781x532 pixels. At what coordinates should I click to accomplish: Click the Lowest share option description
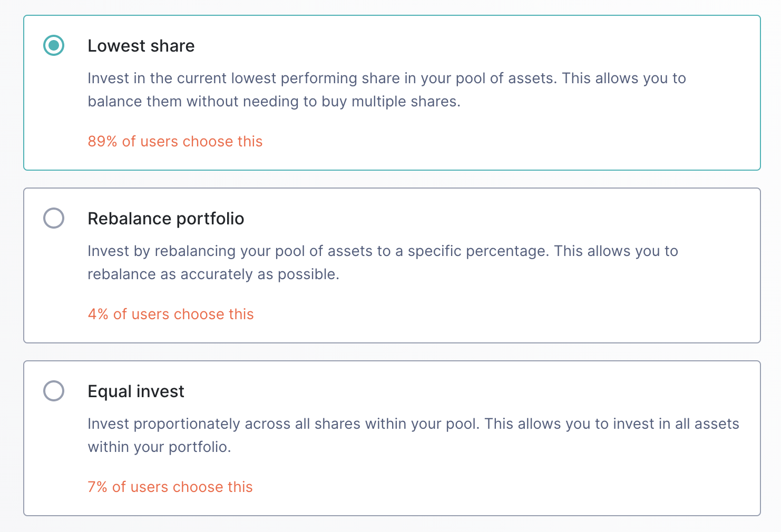pyautogui.click(x=387, y=90)
